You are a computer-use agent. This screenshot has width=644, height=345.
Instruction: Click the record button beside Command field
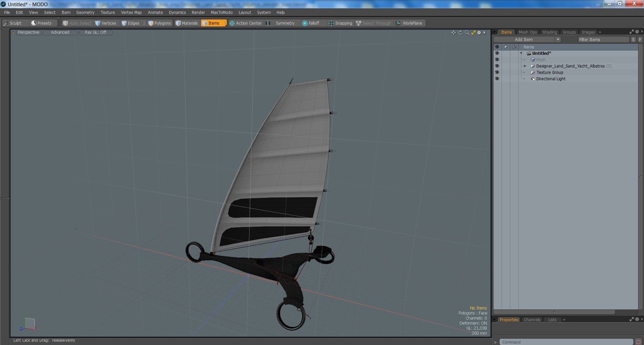[638, 342]
